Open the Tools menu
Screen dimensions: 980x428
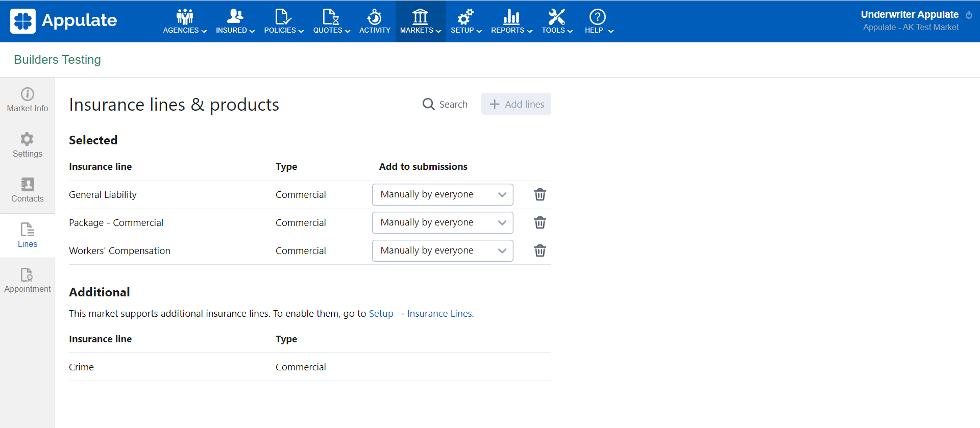[557, 21]
